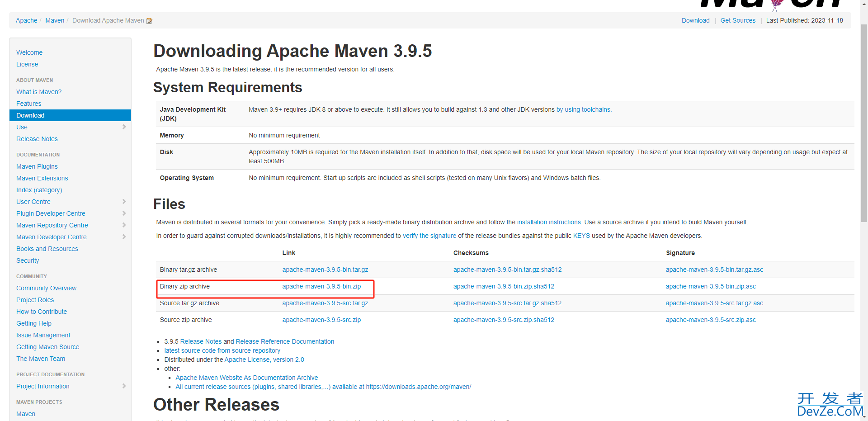The height and width of the screenshot is (421, 868).
Task: Expand the Plugin Developer Centre chevron
Action: coord(124,213)
